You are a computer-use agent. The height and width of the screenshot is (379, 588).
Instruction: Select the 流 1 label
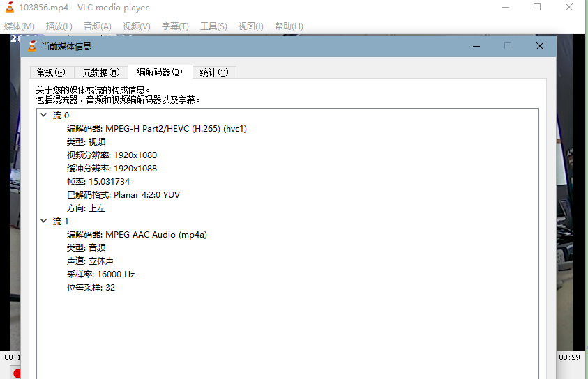[x=61, y=222]
